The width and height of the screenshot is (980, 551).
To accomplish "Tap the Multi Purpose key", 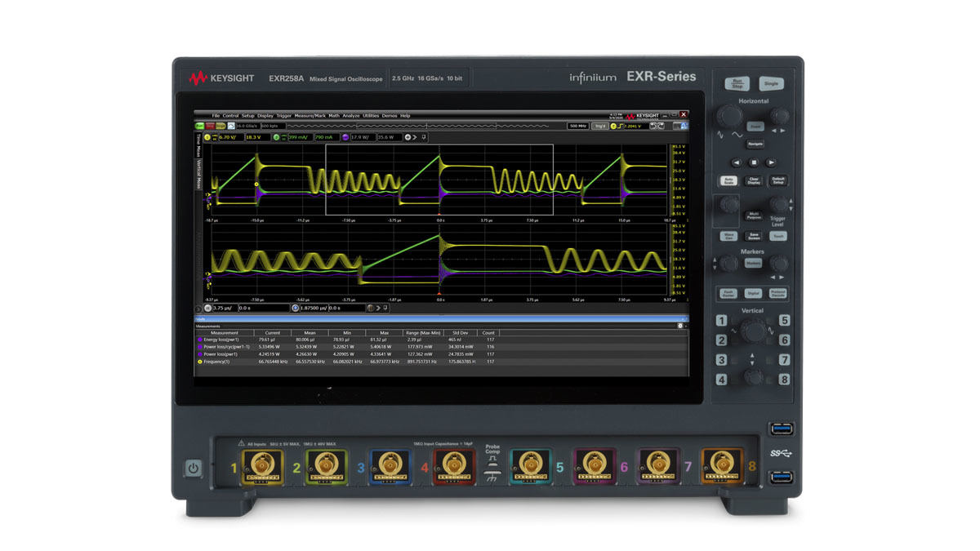I will 755,215.
